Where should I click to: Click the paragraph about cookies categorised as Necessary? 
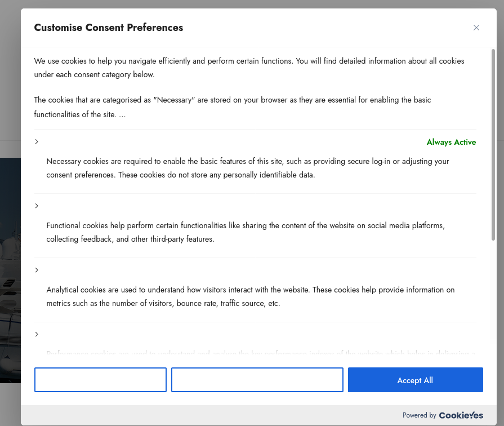tap(232, 107)
